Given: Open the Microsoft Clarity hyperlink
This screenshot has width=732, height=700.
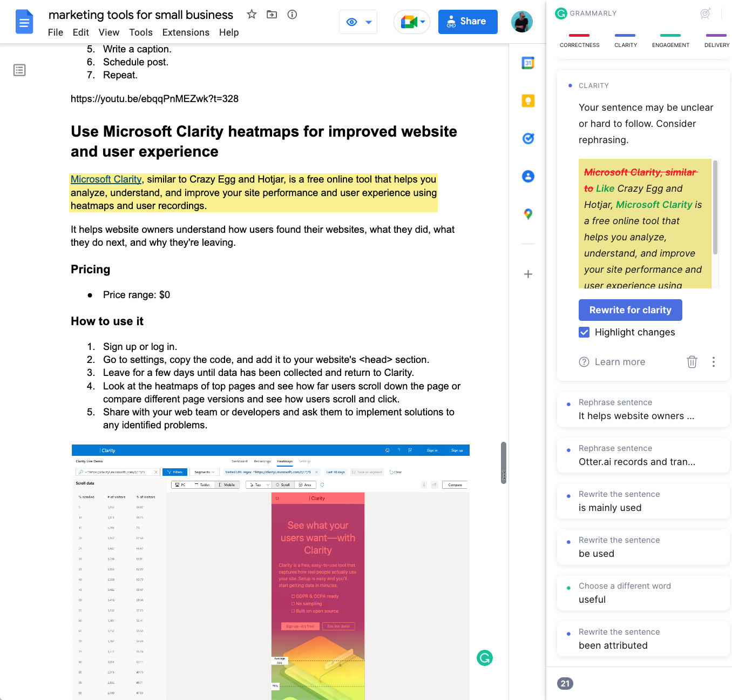Looking at the screenshot, I should (106, 179).
